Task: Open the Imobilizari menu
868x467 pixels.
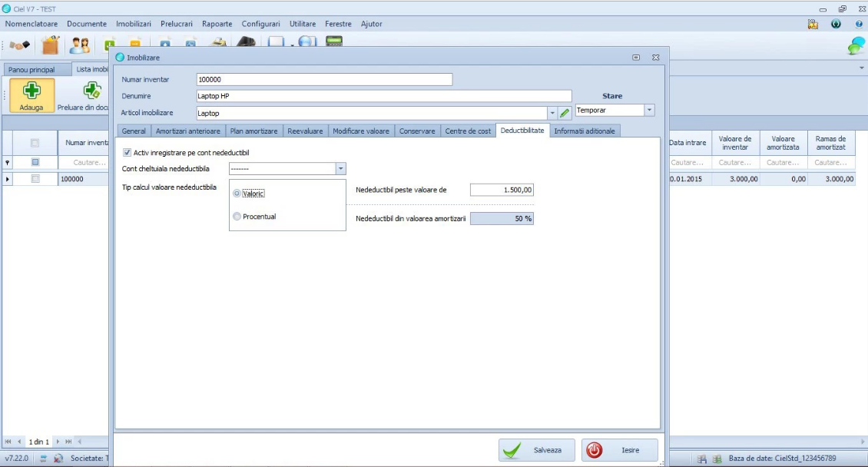Action: (x=134, y=24)
